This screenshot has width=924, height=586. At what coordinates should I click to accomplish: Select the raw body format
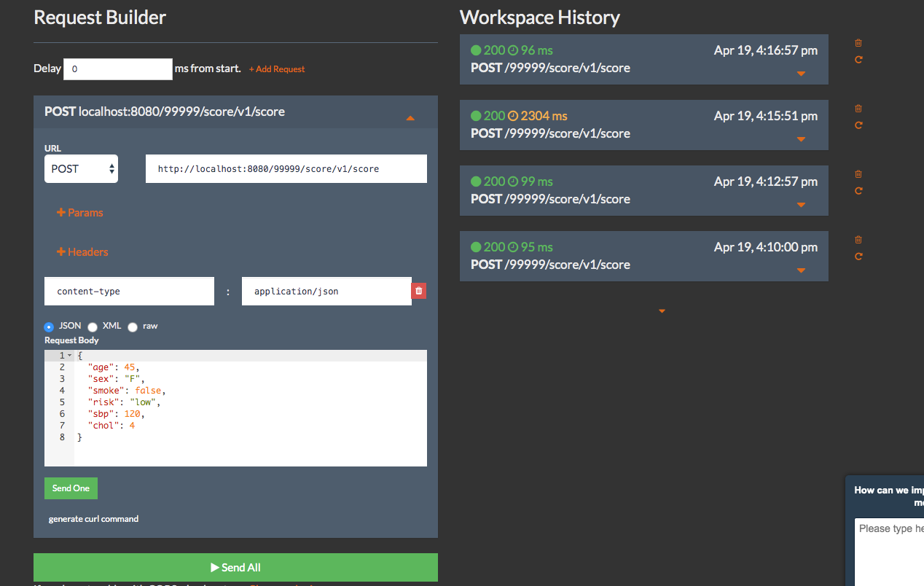tap(133, 327)
